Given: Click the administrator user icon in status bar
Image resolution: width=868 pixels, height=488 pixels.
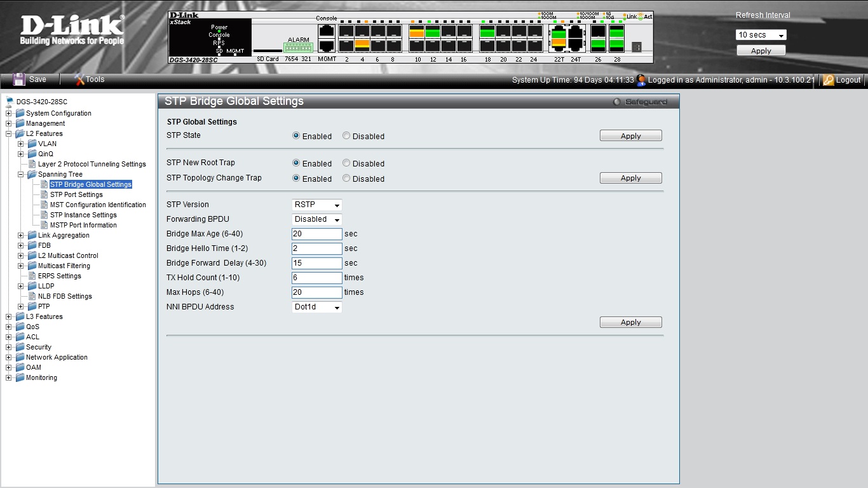Looking at the screenshot, I should [x=641, y=80].
